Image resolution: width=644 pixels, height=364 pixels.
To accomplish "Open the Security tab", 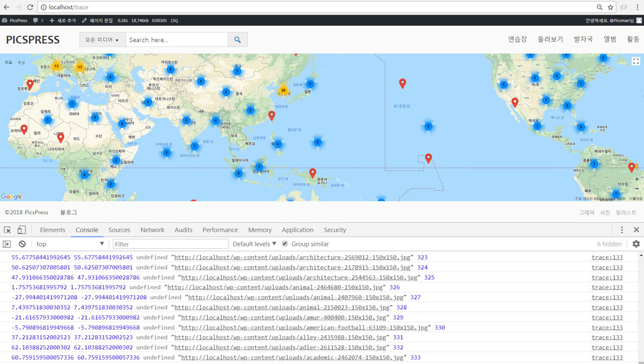I will tap(335, 230).
